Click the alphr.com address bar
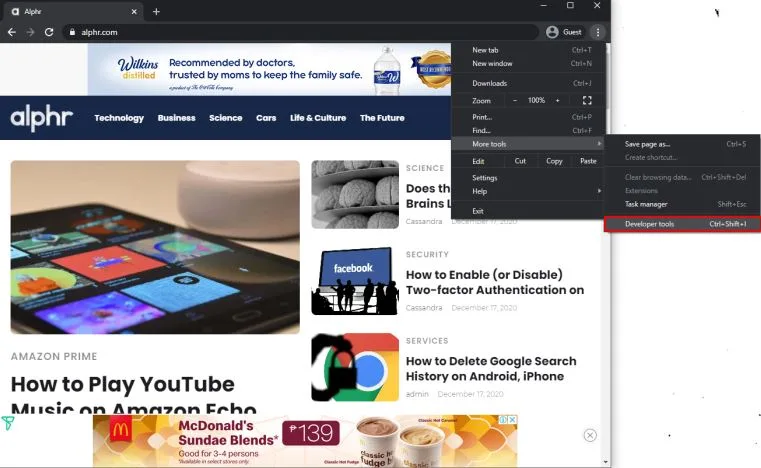 [x=301, y=32]
